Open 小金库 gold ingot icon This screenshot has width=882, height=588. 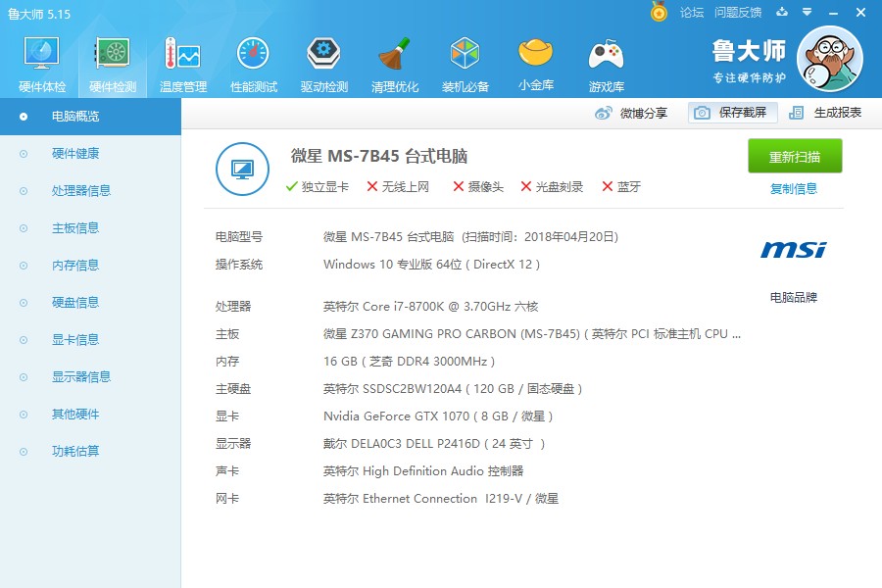click(535, 52)
